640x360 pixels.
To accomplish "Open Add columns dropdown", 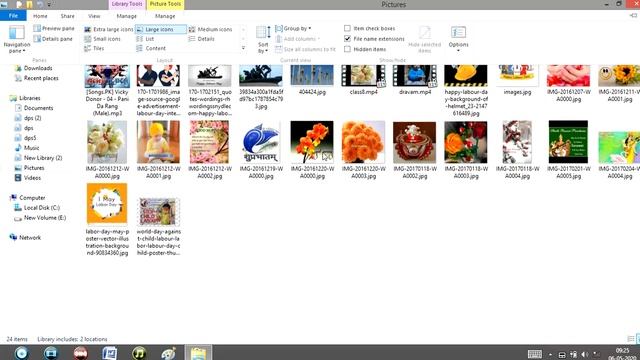I will [x=298, y=39].
